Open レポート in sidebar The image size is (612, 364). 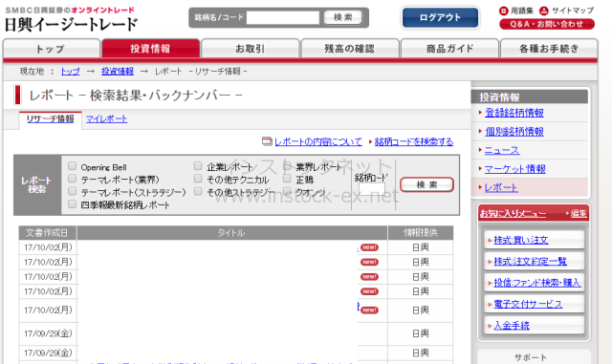point(501,187)
